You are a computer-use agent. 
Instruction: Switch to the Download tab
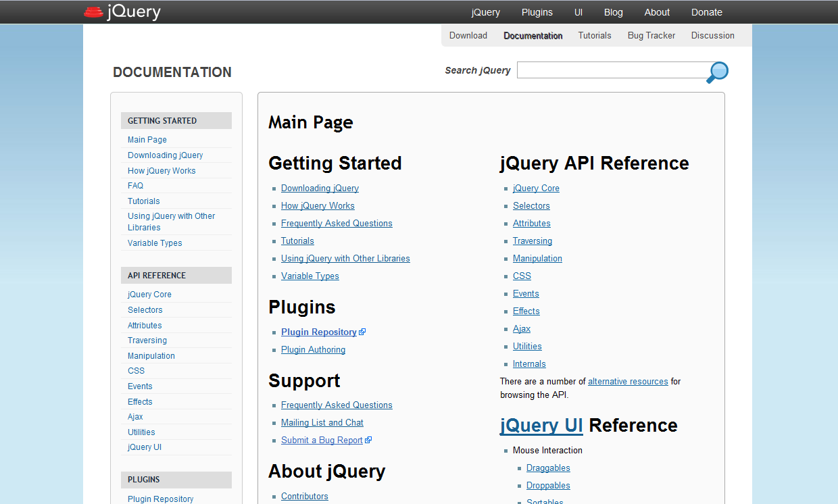pos(468,35)
